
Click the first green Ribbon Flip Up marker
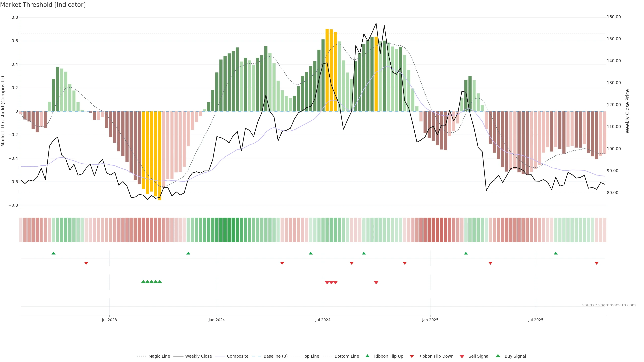[53, 253]
